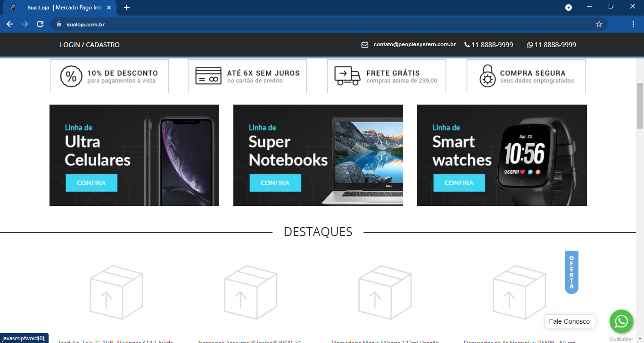Bookmark this page with the star icon

[x=599, y=24]
